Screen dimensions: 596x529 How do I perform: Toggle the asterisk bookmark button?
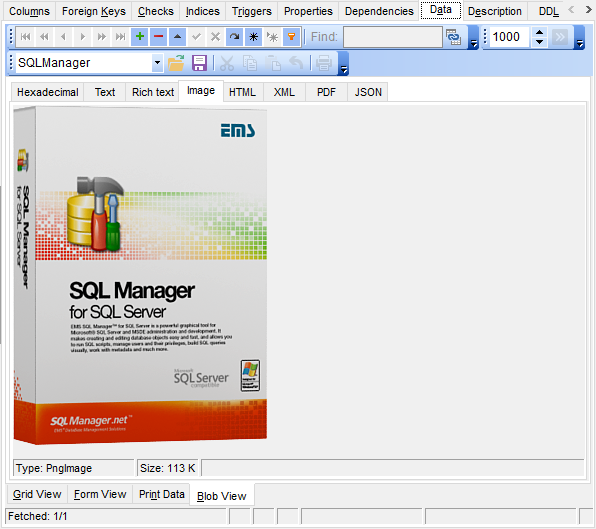pyautogui.click(x=254, y=36)
